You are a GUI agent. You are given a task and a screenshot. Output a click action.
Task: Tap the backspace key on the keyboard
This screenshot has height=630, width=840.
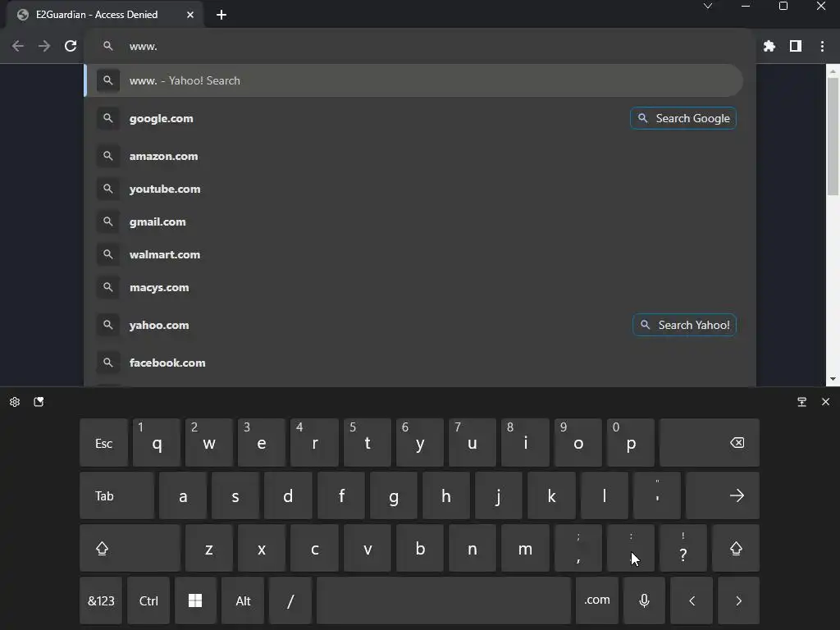(x=710, y=442)
